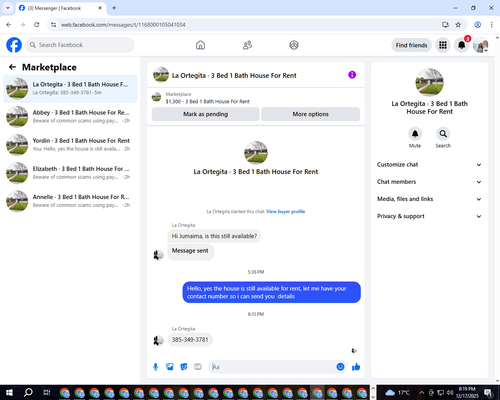Choose a sticker icon
This screenshot has width=500, height=400.
tap(184, 367)
